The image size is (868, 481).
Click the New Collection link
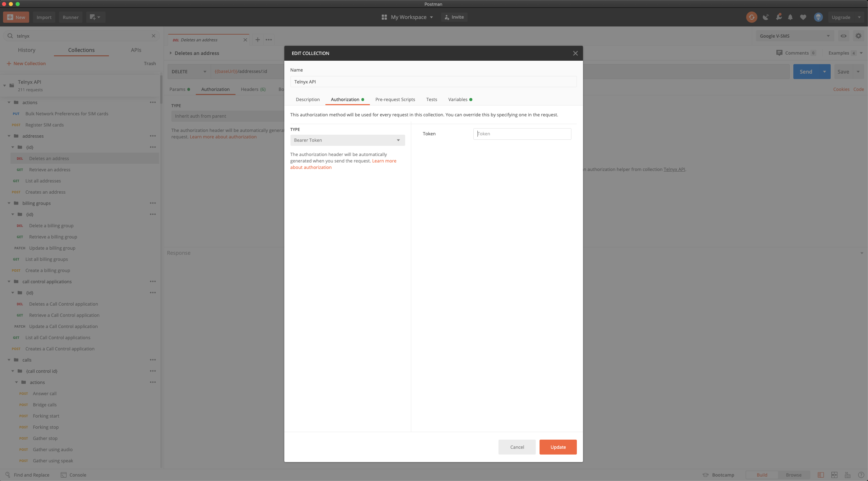coord(26,63)
